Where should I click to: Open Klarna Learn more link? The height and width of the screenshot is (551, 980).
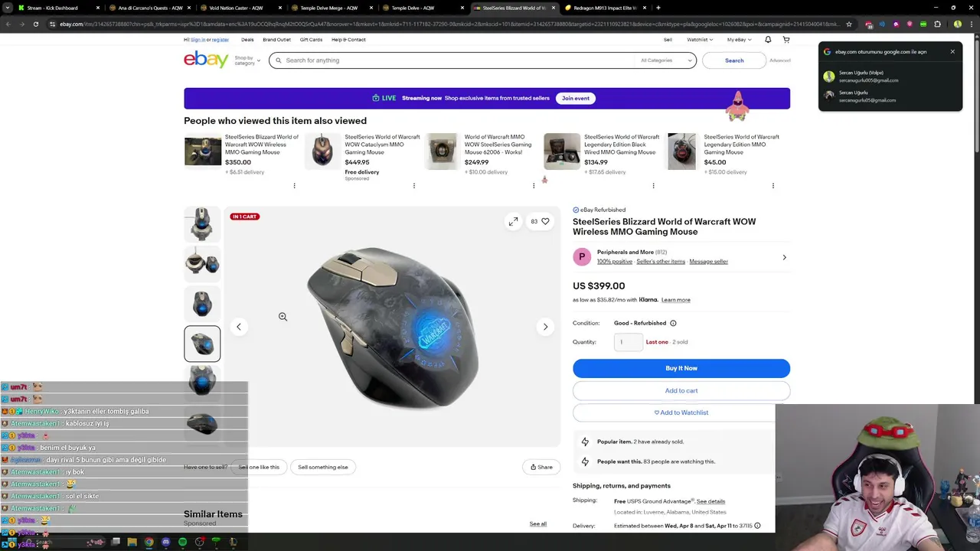coord(675,300)
